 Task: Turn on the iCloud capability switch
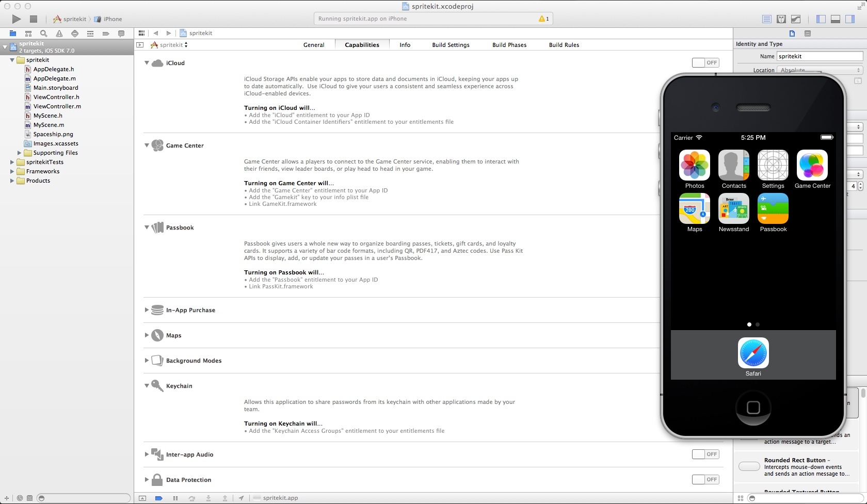point(705,62)
